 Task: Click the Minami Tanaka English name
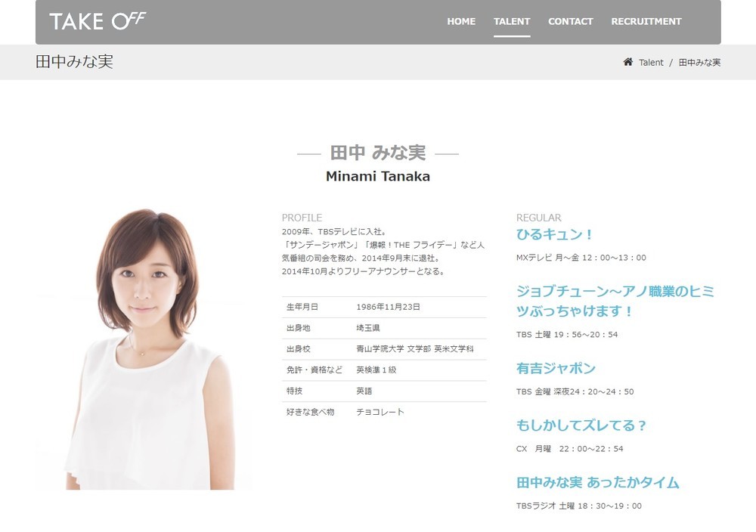click(378, 176)
